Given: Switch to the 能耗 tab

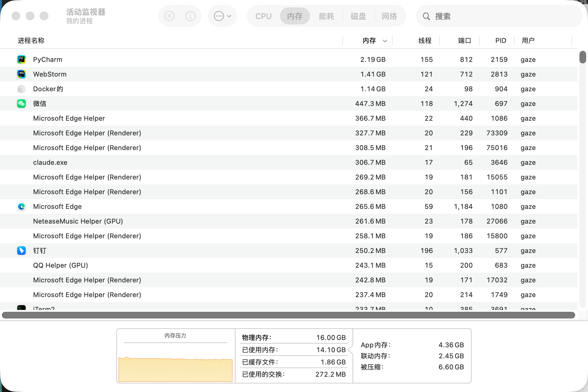Looking at the screenshot, I should pyautogui.click(x=326, y=16).
